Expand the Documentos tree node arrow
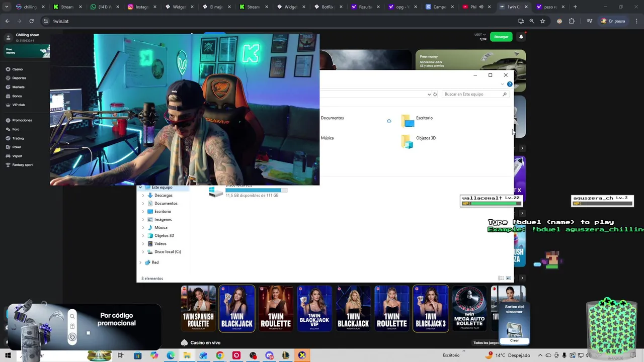 coord(143,203)
